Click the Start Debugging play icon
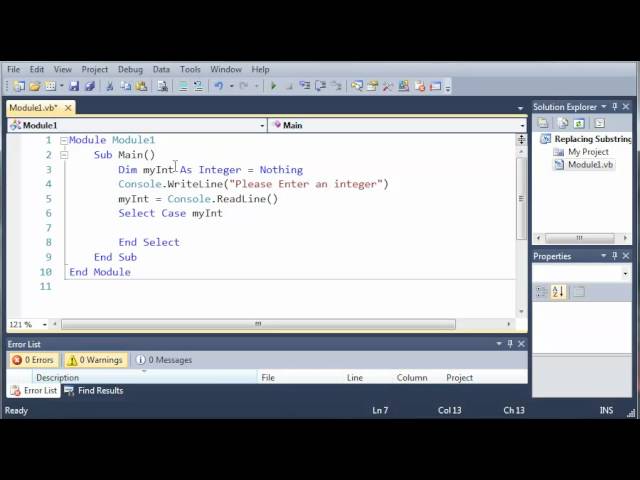The width and height of the screenshot is (640, 480). coord(273,87)
